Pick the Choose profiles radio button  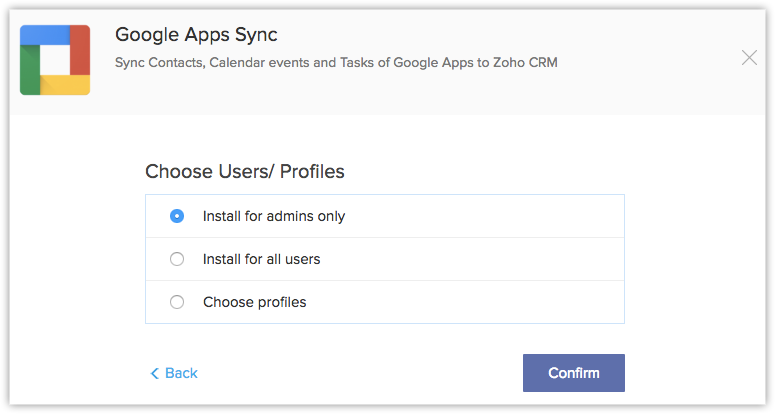click(x=177, y=302)
